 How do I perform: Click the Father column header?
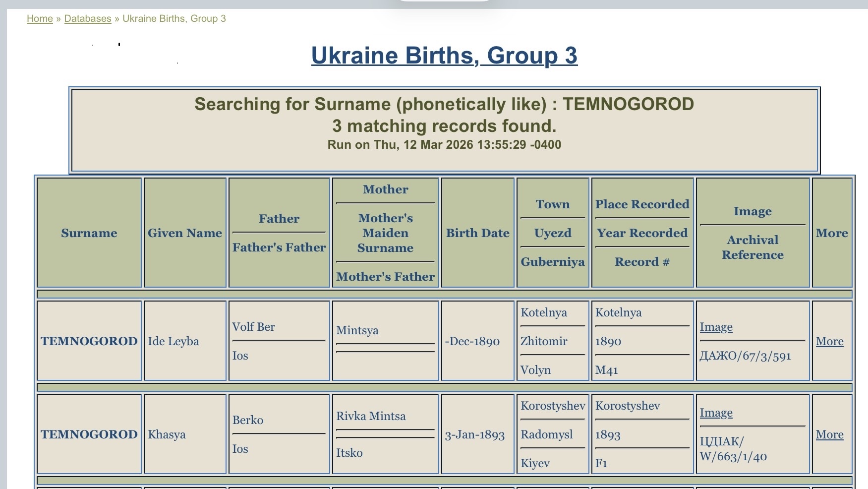pos(279,219)
